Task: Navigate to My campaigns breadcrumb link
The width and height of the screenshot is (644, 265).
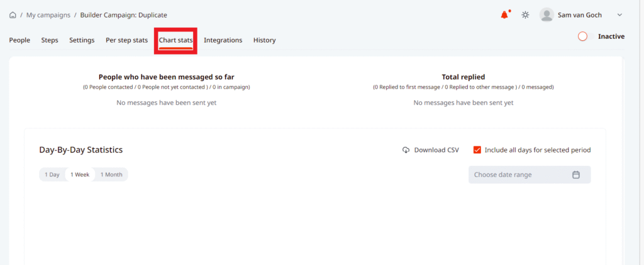Action: pyautogui.click(x=48, y=15)
